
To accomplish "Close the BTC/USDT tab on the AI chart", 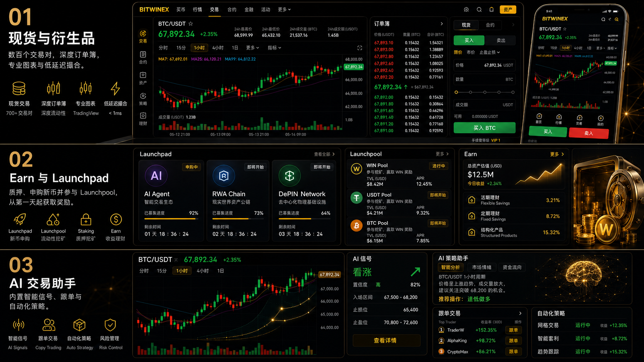I will coord(176,260).
